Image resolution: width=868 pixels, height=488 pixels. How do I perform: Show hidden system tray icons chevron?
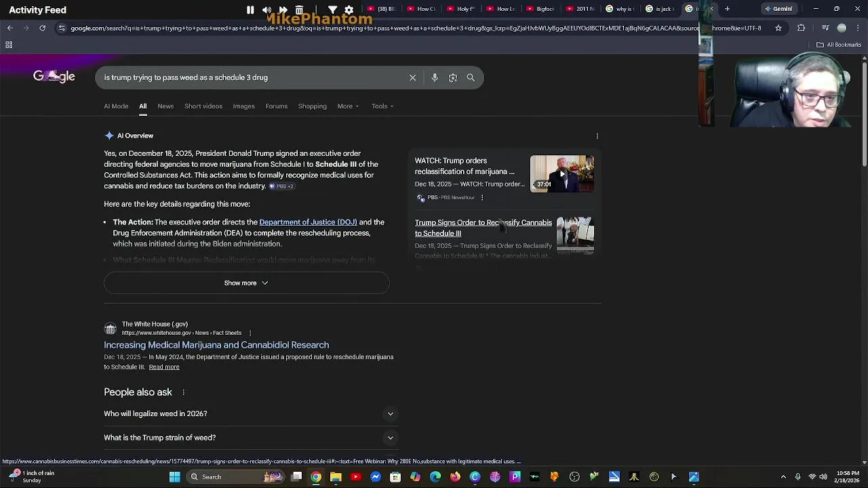[x=783, y=477]
